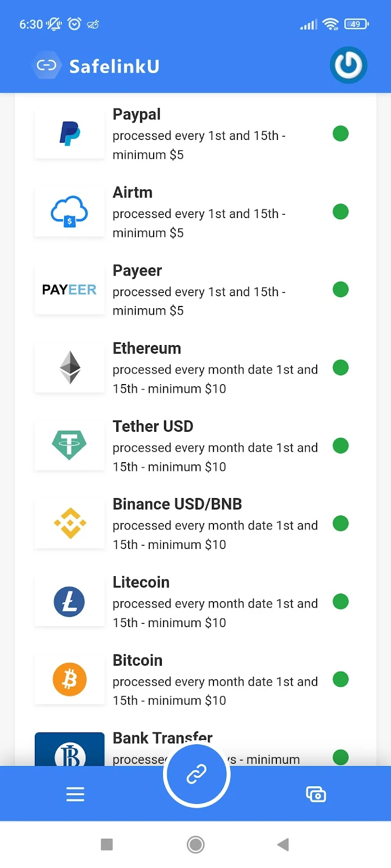The image size is (391, 868).
Task: Tap the Ethereum diamond logo
Action: [70, 368]
